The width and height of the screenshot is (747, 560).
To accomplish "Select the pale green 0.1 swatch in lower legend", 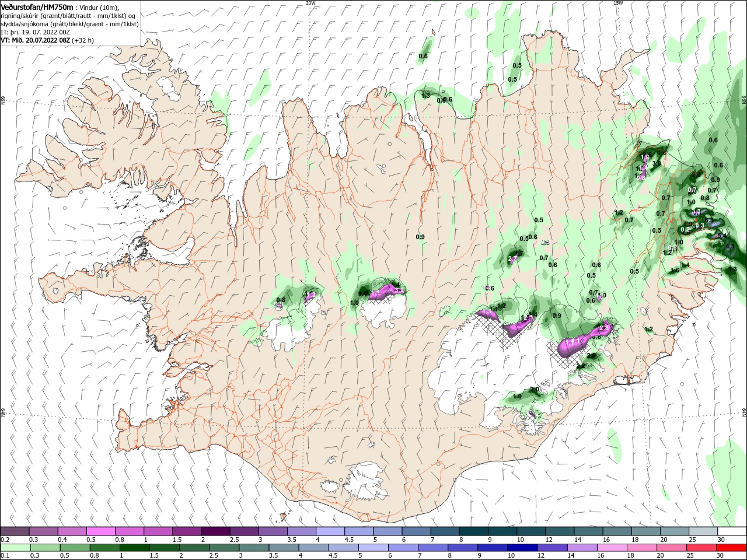I will [x=15, y=548].
